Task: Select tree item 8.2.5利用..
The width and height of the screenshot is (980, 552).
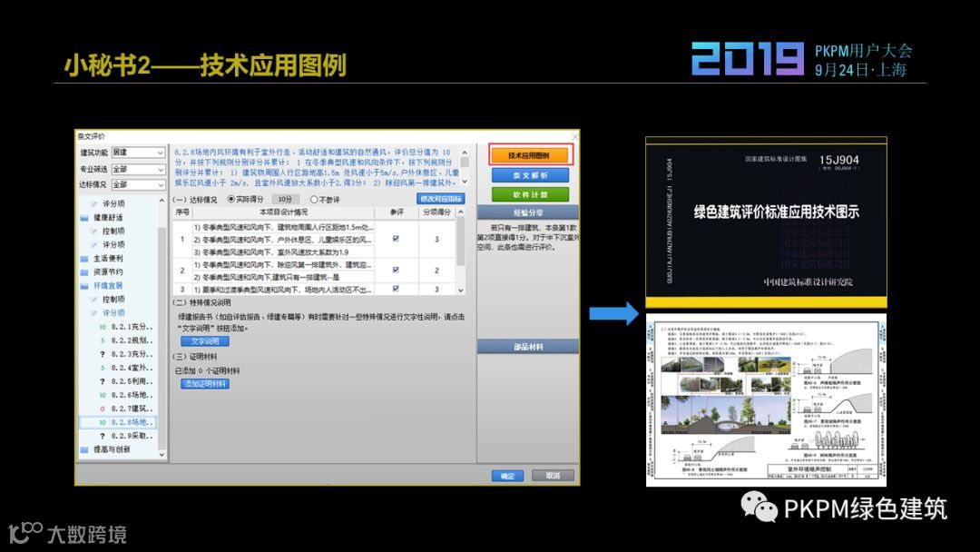Action: click(x=132, y=381)
